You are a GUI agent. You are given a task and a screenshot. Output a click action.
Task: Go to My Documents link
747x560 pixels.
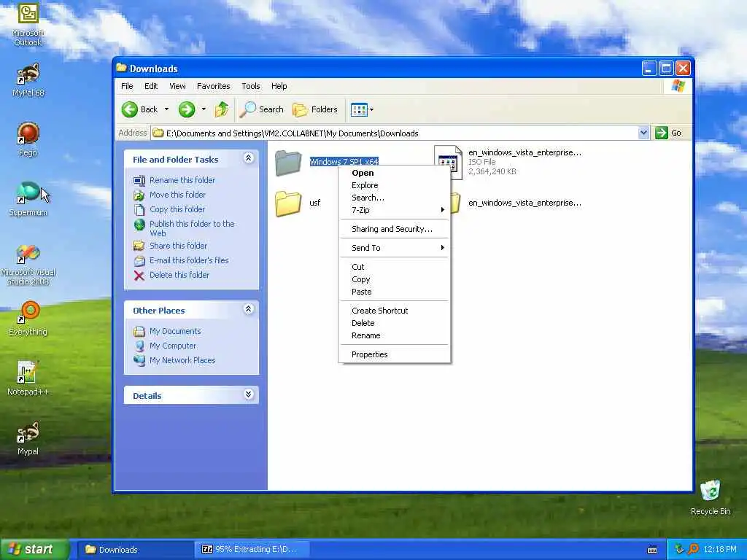pyautogui.click(x=175, y=332)
